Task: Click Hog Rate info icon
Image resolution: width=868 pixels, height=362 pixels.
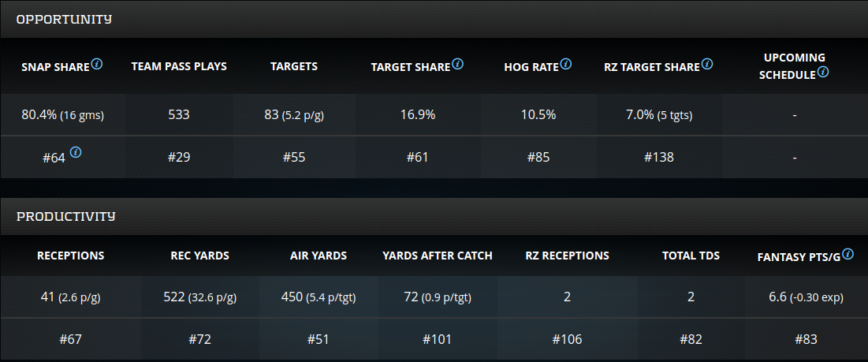Action: pos(566,64)
